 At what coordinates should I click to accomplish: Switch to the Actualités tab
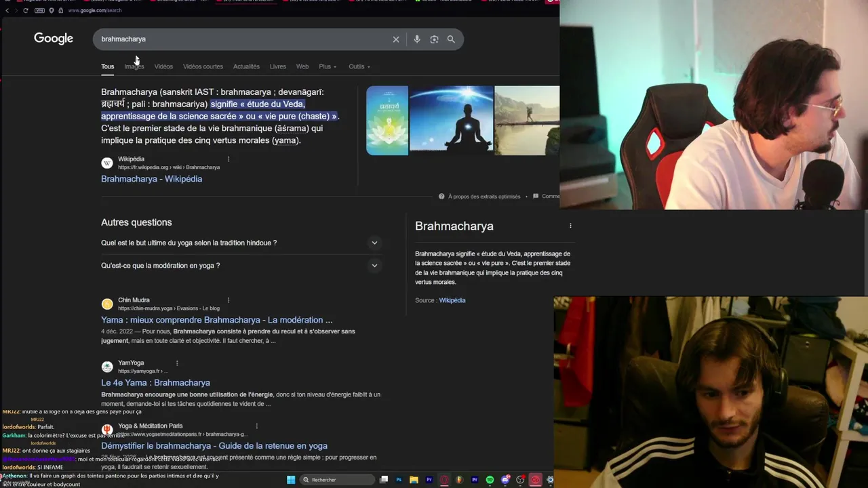[x=246, y=66]
